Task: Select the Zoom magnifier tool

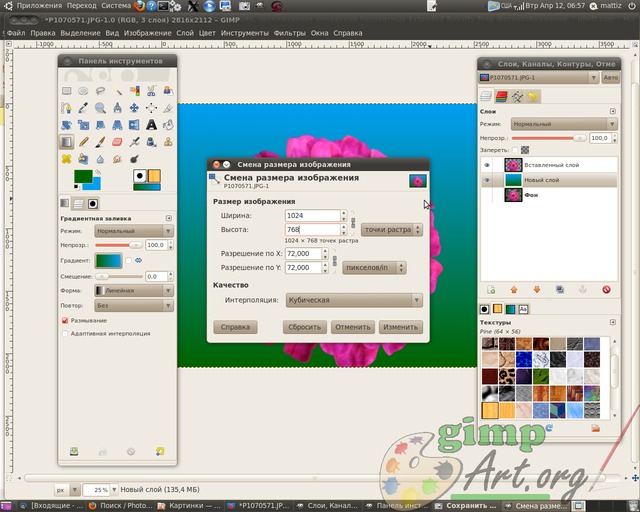Action: click(x=100, y=108)
